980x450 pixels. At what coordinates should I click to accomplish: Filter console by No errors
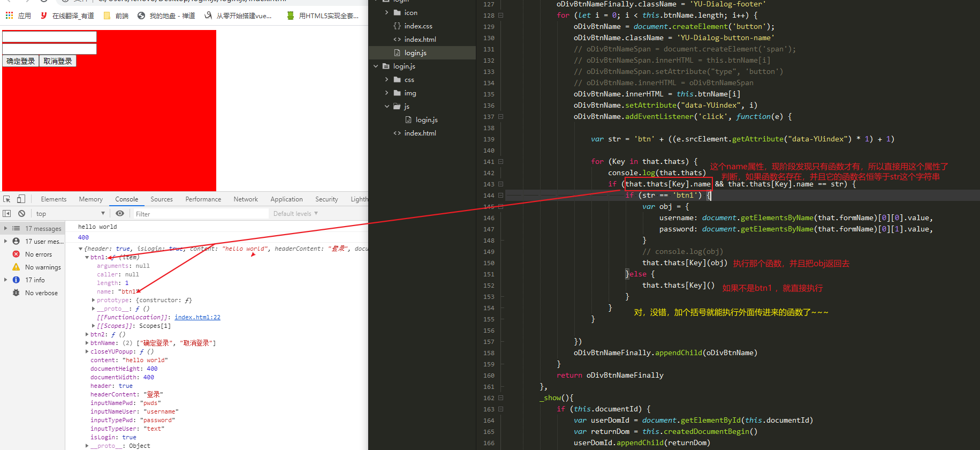pos(33,254)
